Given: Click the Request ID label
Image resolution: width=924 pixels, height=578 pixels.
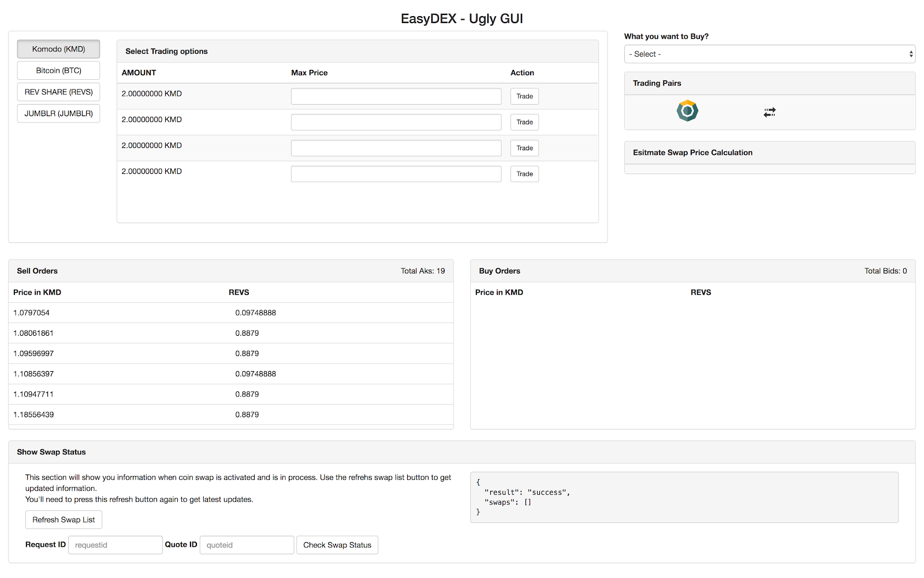Looking at the screenshot, I should tap(46, 544).
